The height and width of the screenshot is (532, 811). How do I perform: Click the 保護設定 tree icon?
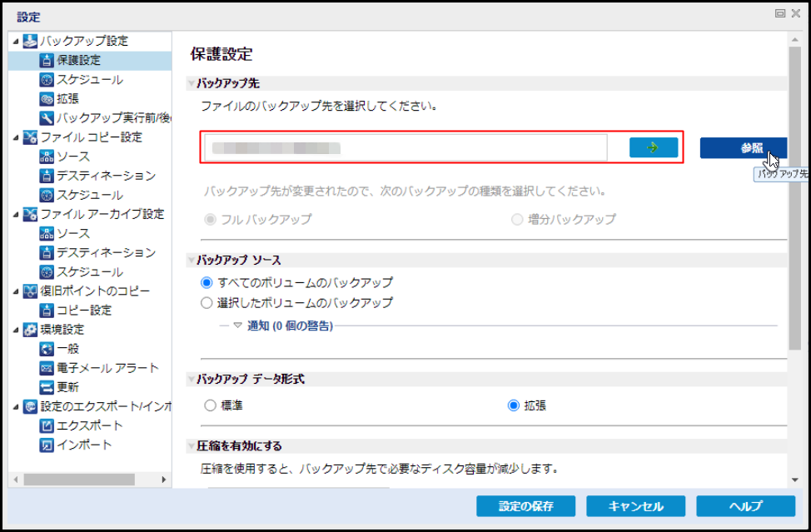47,60
